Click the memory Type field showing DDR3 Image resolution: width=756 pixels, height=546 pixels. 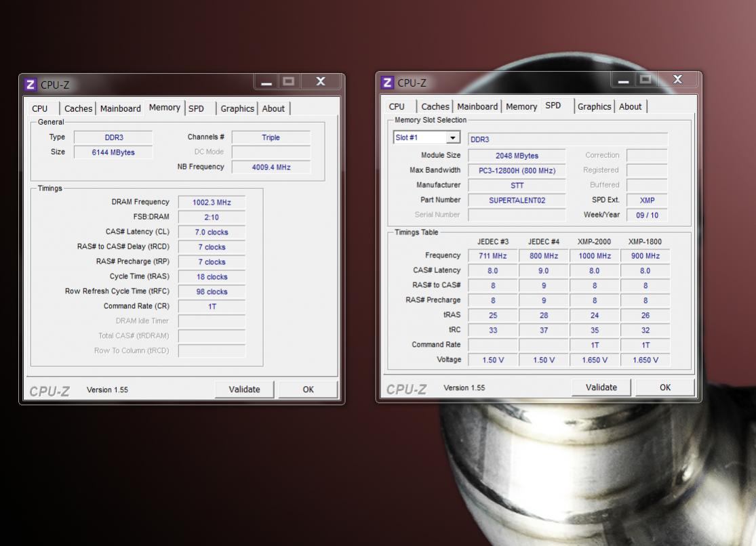point(113,138)
